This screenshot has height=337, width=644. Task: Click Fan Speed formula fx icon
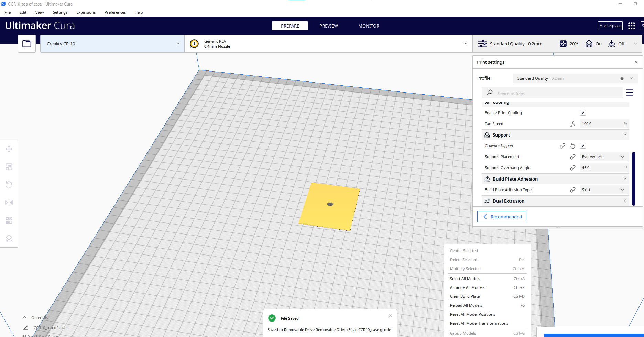573,124
